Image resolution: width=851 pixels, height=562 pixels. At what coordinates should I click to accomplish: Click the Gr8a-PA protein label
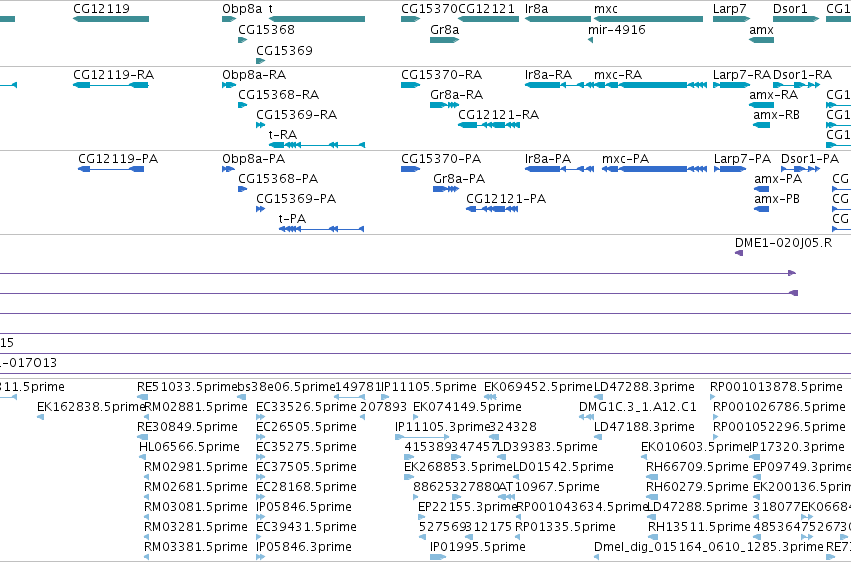click(x=459, y=178)
